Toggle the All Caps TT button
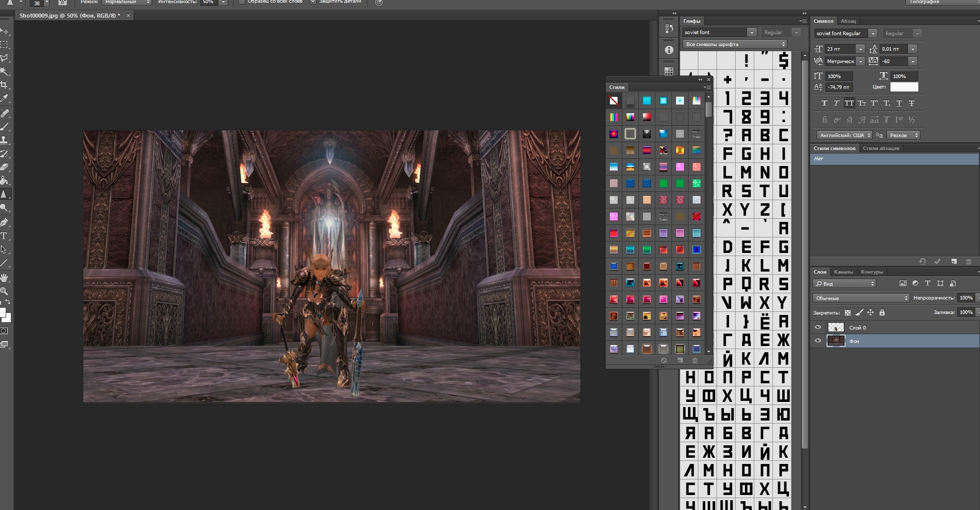This screenshot has width=980, height=510. [x=849, y=103]
